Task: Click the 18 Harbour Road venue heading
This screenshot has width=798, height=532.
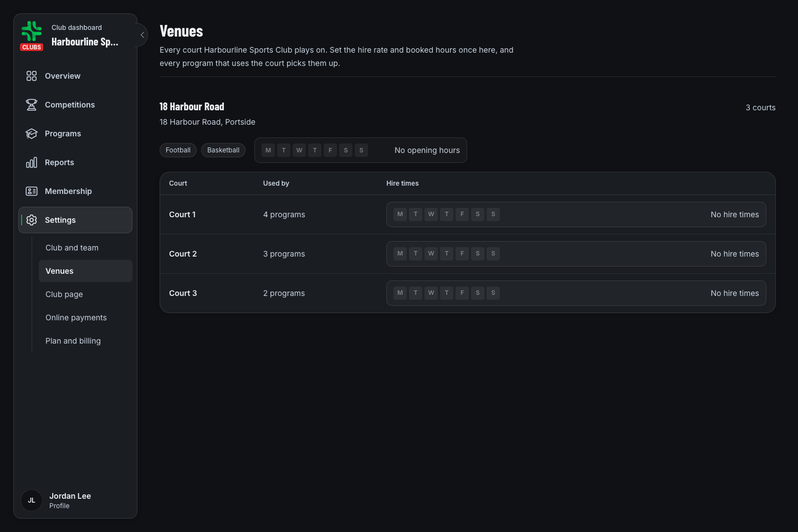Action: [x=192, y=107]
